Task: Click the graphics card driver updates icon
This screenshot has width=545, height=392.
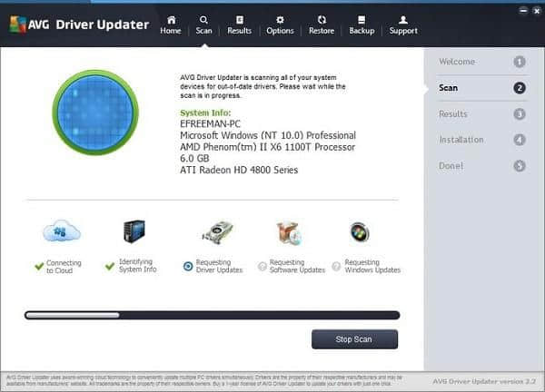Action: click(x=218, y=232)
